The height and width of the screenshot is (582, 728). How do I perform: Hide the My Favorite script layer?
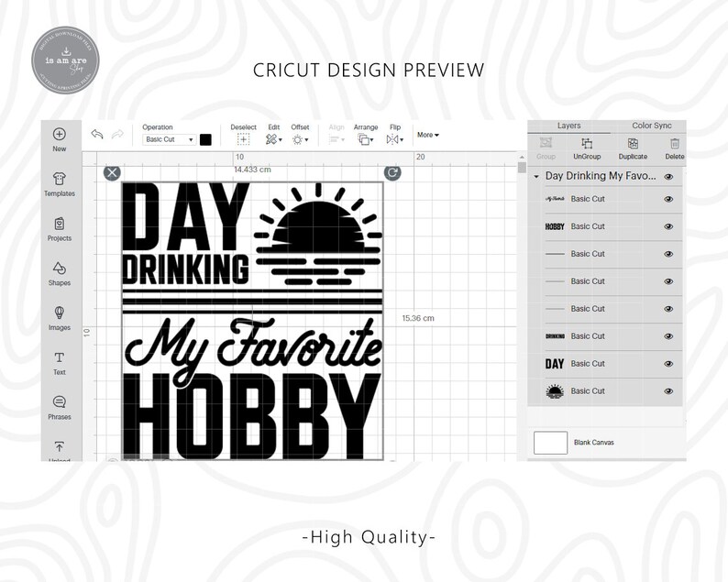(668, 199)
